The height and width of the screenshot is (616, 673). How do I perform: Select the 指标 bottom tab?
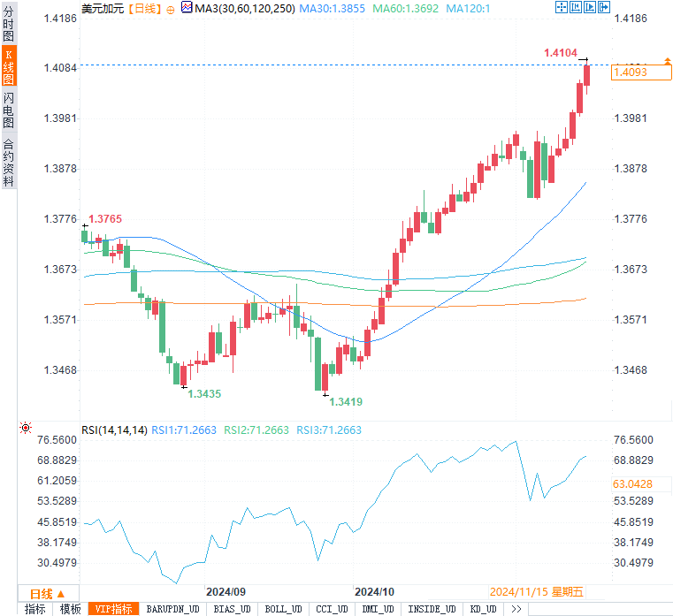[35, 609]
